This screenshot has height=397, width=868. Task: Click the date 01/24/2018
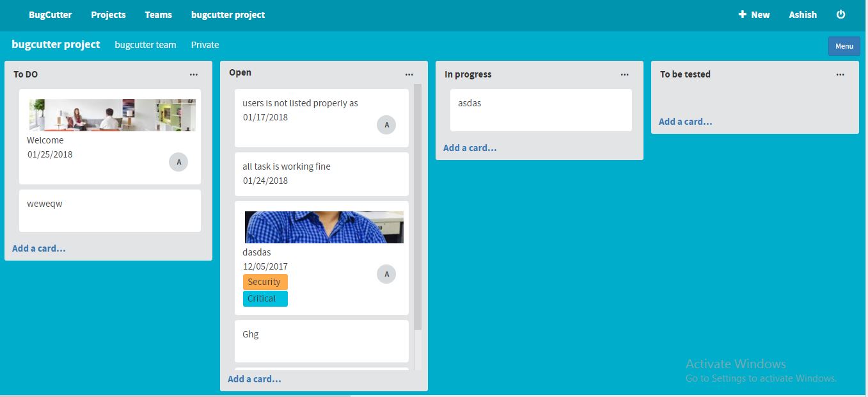265,181
